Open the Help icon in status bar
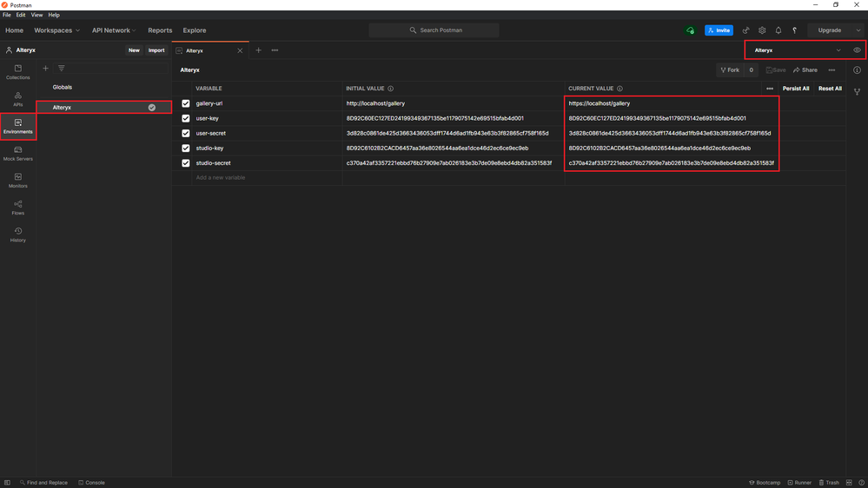This screenshot has width=868, height=488. tap(861, 483)
